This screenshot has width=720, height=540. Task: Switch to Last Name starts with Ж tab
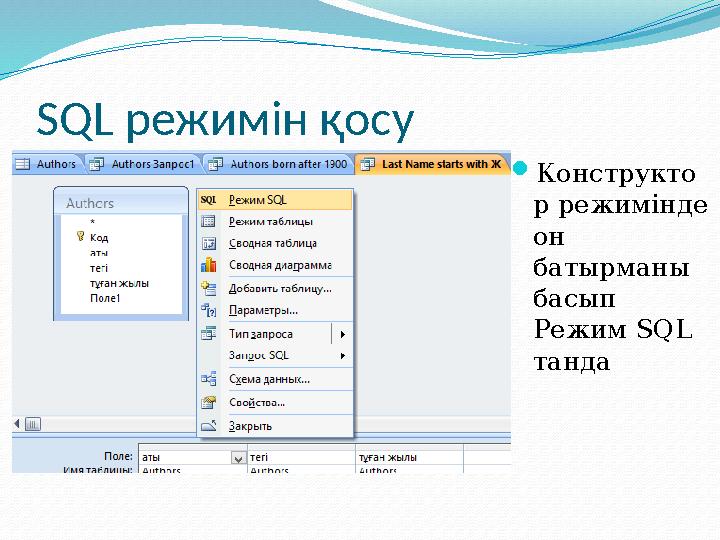pos(432,164)
